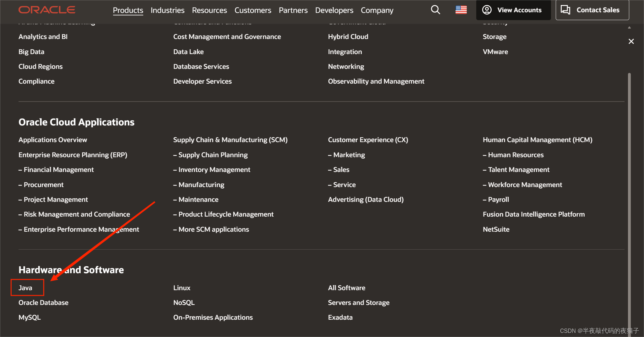This screenshot has height=337, width=644.
Task: Open Human Capital Management (HCM) link
Action: 538,140
